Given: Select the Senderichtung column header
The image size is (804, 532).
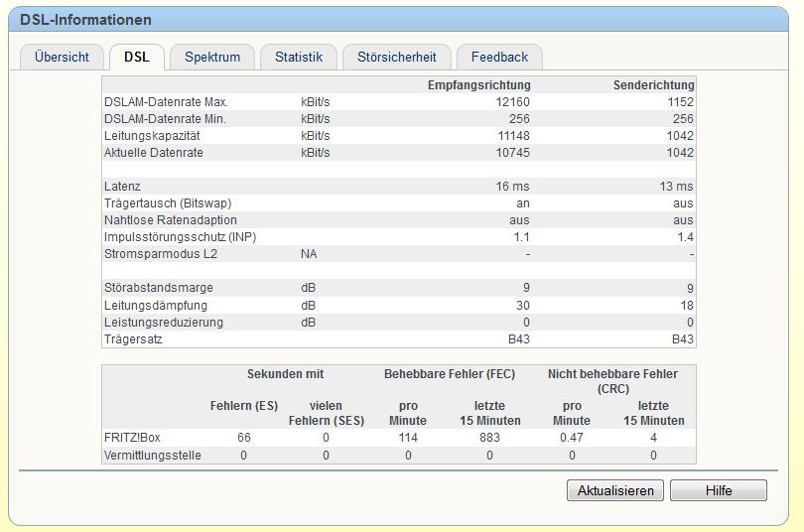Looking at the screenshot, I should tap(653, 85).
